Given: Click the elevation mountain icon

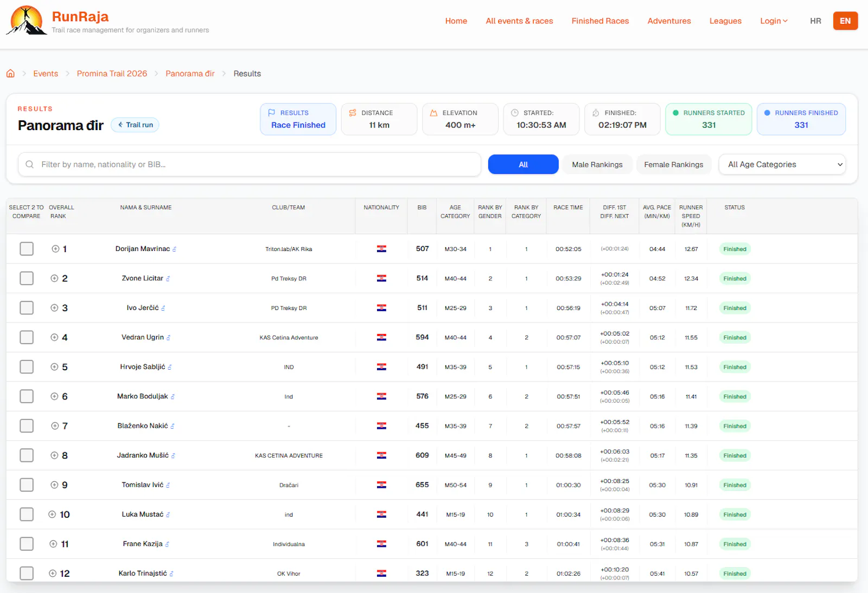Looking at the screenshot, I should [433, 113].
